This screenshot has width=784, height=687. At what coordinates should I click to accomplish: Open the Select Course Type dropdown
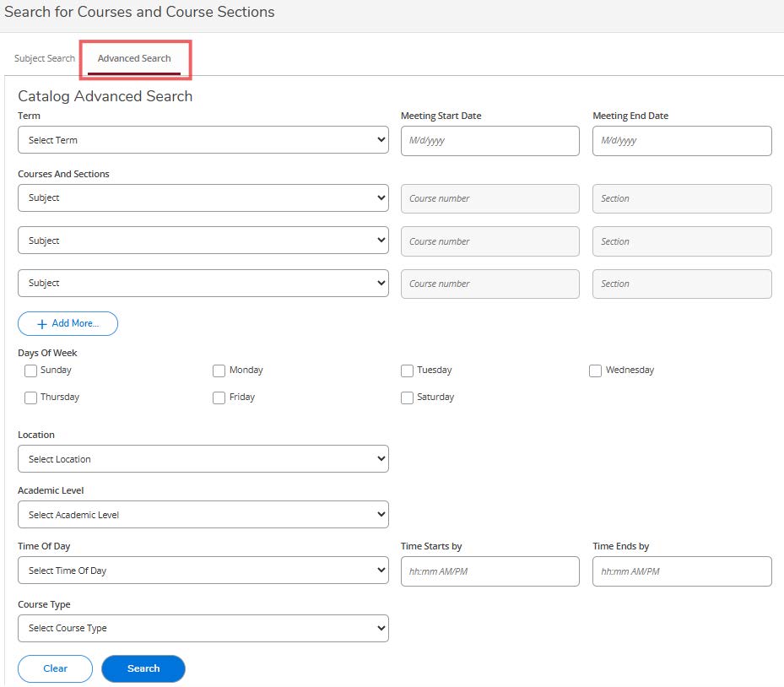[203, 629]
